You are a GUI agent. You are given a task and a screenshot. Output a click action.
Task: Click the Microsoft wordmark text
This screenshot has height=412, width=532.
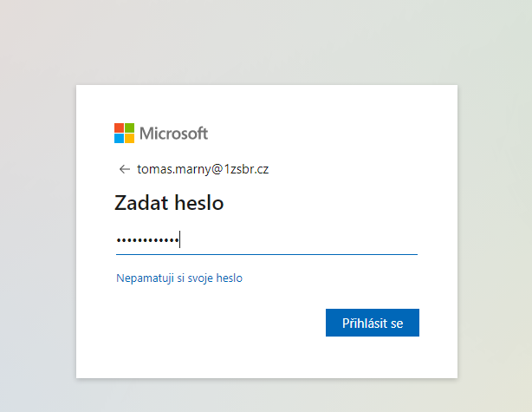[173, 134]
